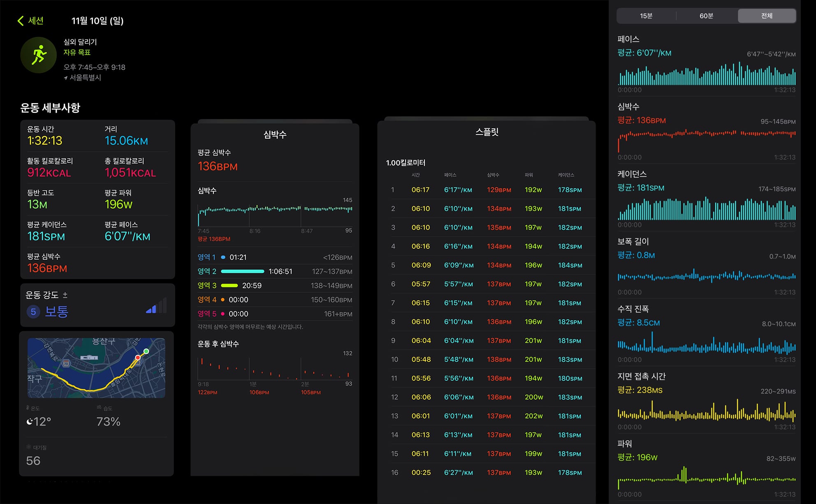The height and width of the screenshot is (504, 816).
Task: Click the moon weather icon beside 12°
Action: coord(30,421)
